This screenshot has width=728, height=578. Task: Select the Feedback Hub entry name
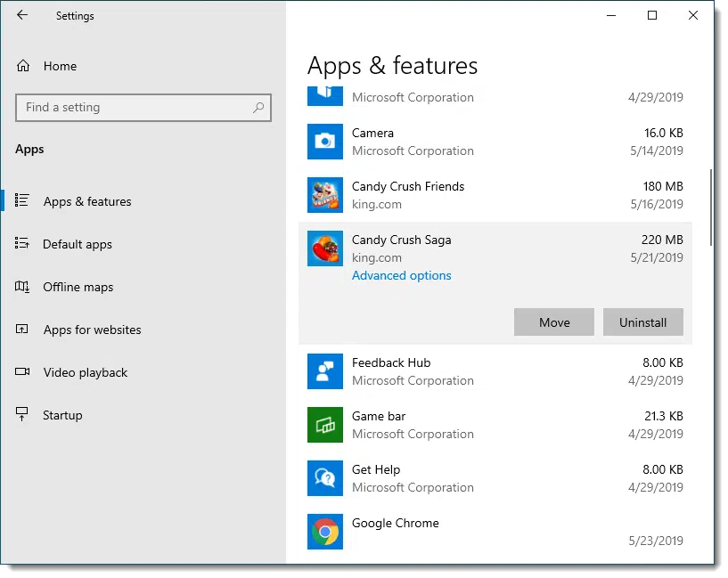coord(391,362)
